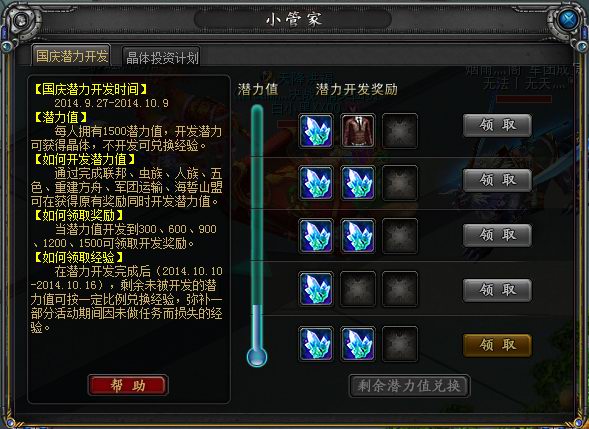Click second crystal icon in second reward row

pos(358,183)
